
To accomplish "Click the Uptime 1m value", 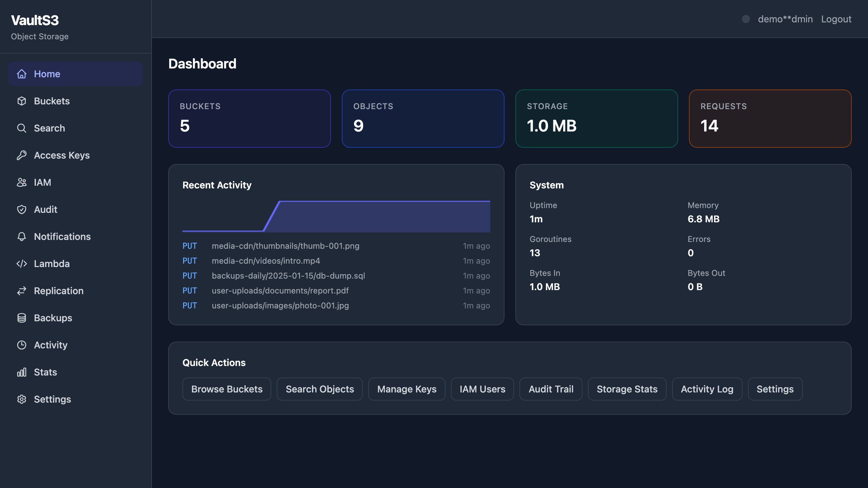I will click(536, 219).
